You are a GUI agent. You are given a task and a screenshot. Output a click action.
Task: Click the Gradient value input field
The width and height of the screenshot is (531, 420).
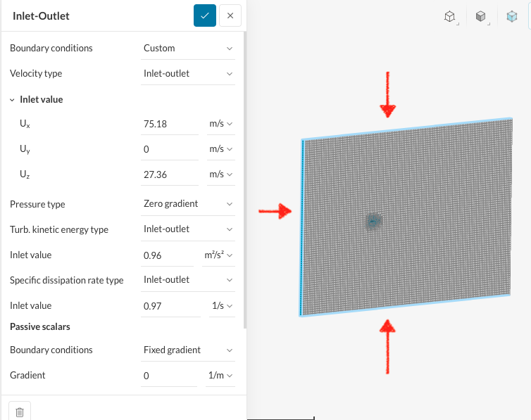click(x=168, y=376)
